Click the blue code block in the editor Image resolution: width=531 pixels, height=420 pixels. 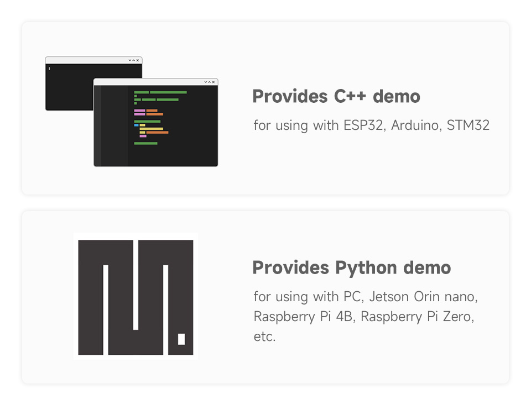[x=136, y=125]
